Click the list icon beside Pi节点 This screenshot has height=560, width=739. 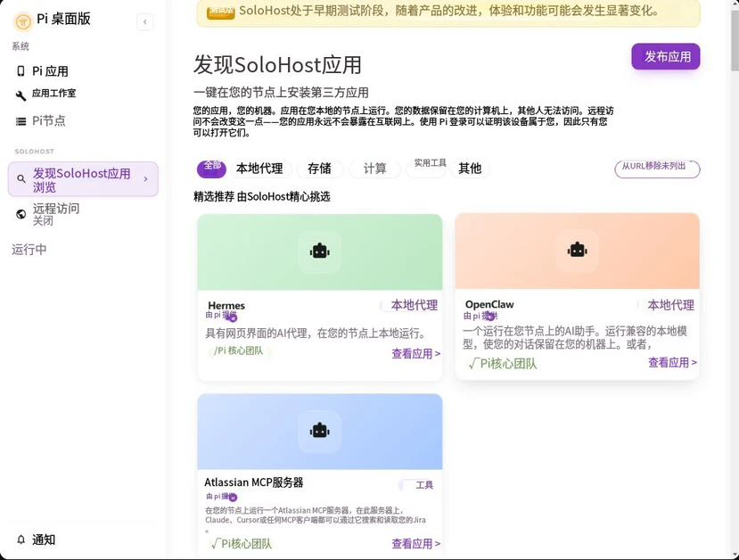21,121
